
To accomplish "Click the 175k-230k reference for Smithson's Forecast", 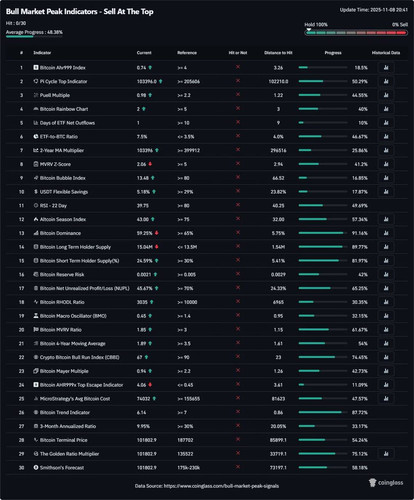I will coord(188,468).
